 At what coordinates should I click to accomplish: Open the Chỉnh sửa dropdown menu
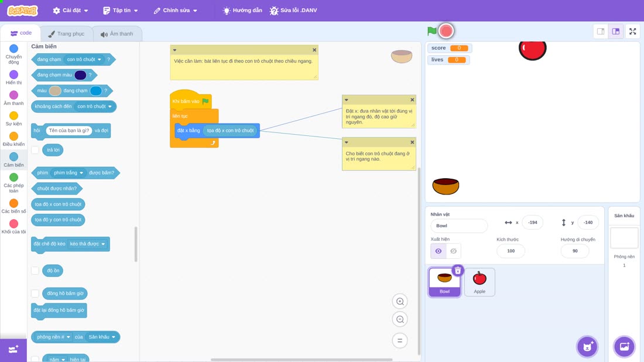tap(176, 11)
